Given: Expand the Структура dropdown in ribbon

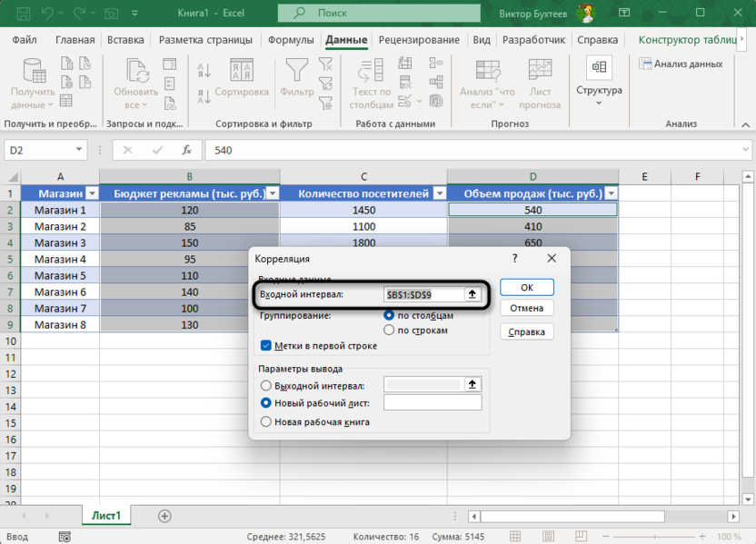Looking at the screenshot, I should (599, 103).
